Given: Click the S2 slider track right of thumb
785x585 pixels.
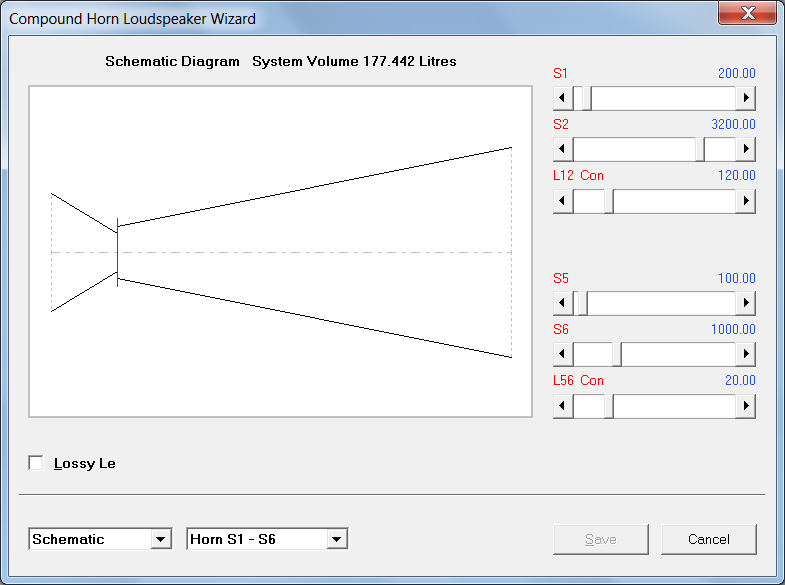Looking at the screenshot, I should coord(720,149).
